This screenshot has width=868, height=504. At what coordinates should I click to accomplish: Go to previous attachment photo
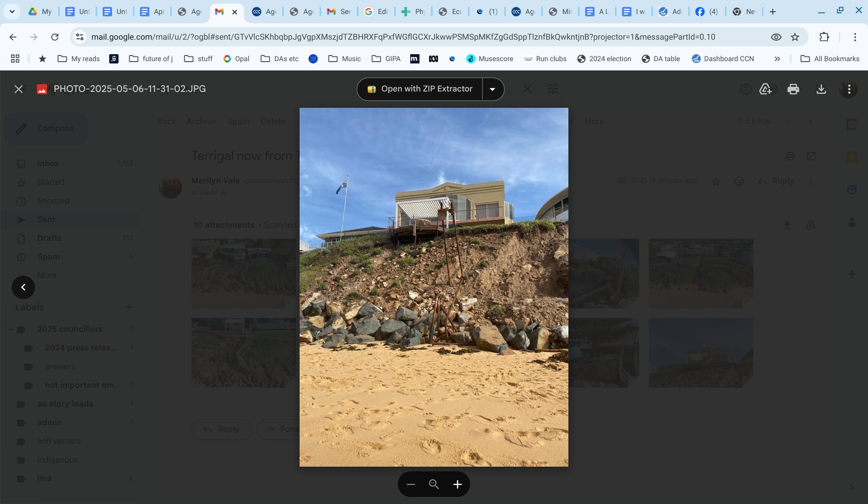tap(23, 287)
